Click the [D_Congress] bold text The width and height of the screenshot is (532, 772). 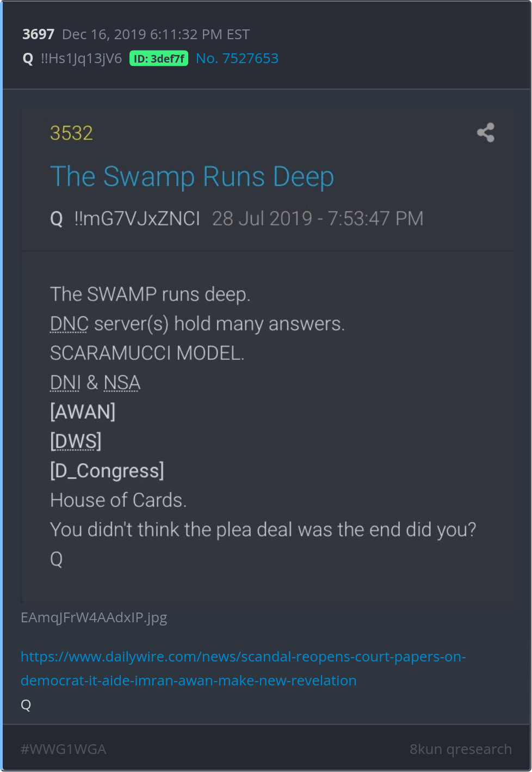click(107, 470)
